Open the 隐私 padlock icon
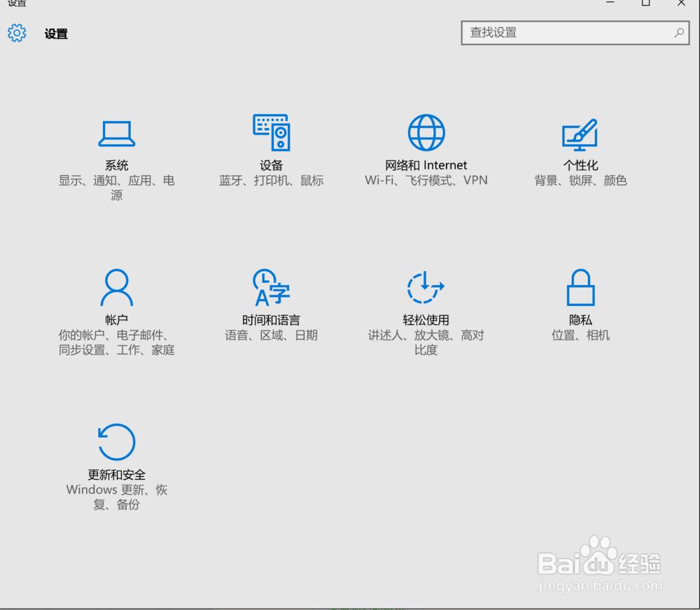The width and height of the screenshot is (700, 610). [581, 287]
